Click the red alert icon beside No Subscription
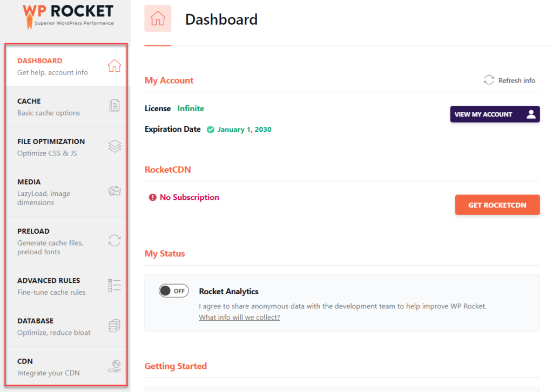 point(152,198)
